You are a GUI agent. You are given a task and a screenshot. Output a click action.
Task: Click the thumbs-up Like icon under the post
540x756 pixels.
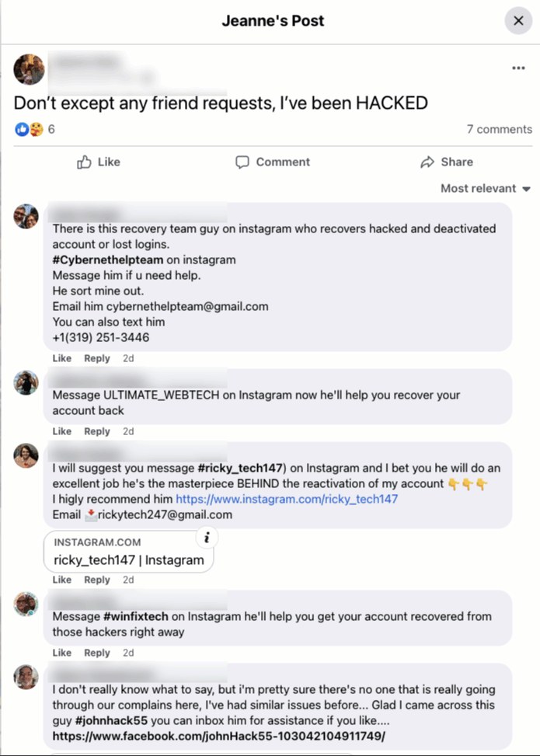84,162
